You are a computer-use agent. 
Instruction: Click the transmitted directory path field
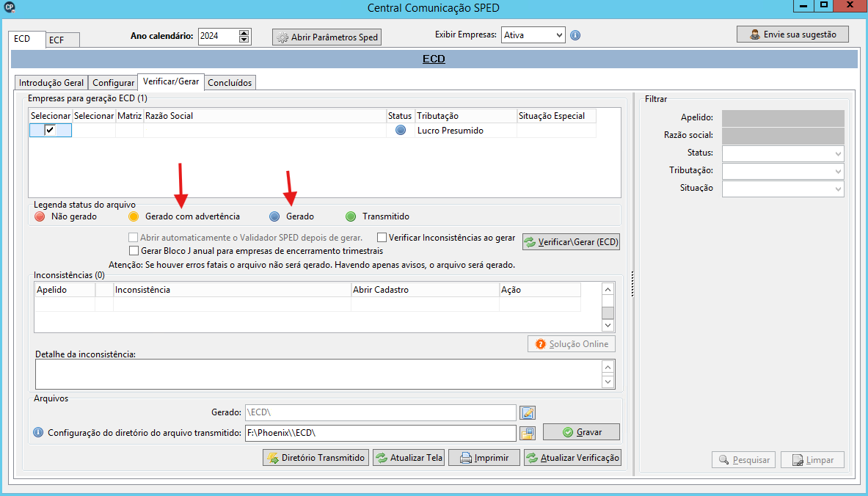point(380,433)
